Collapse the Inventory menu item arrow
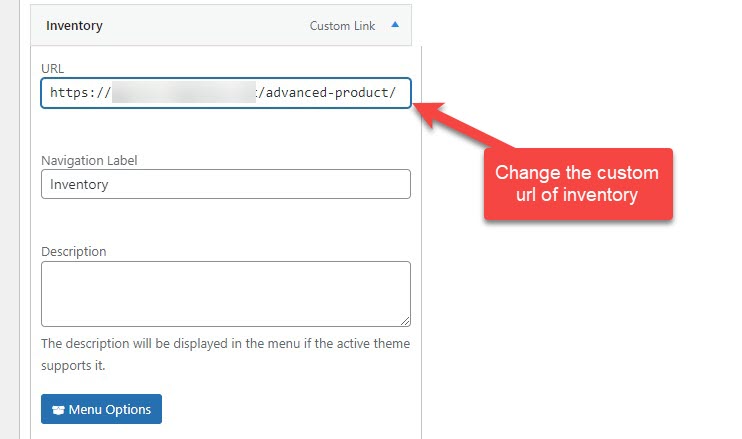Screen dimensions: 742x439 coord(395,25)
